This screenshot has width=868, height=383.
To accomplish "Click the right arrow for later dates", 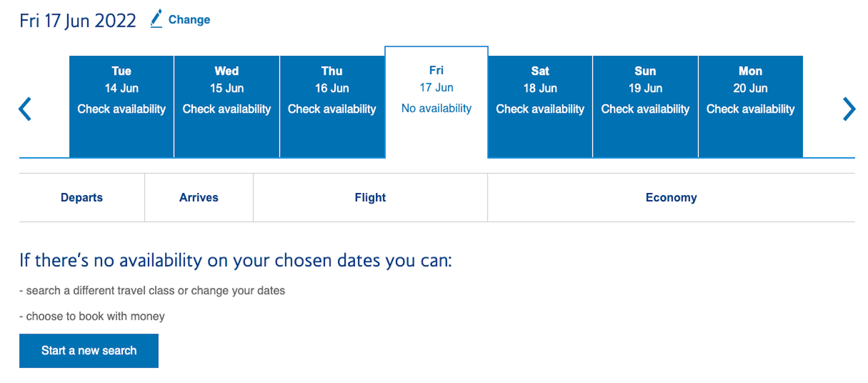I will pyautogui.click(x=849, y=109).
